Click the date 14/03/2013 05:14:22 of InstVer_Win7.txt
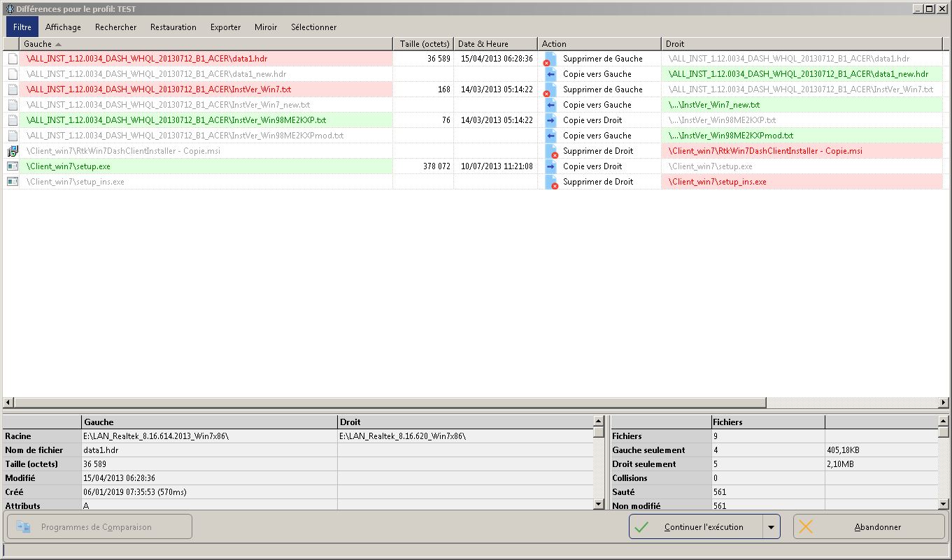 click(x=497, y=89)
